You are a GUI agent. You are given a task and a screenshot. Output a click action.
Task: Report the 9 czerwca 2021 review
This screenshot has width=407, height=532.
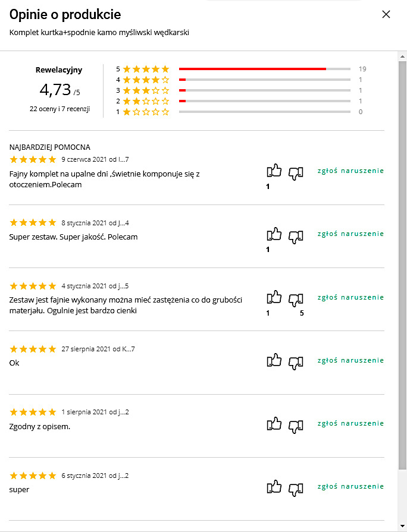[350, 171]
